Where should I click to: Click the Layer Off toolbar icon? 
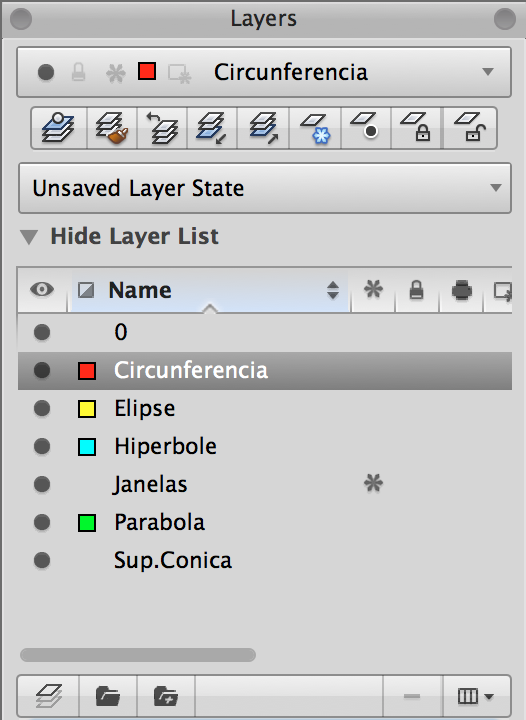coord(366,128)
